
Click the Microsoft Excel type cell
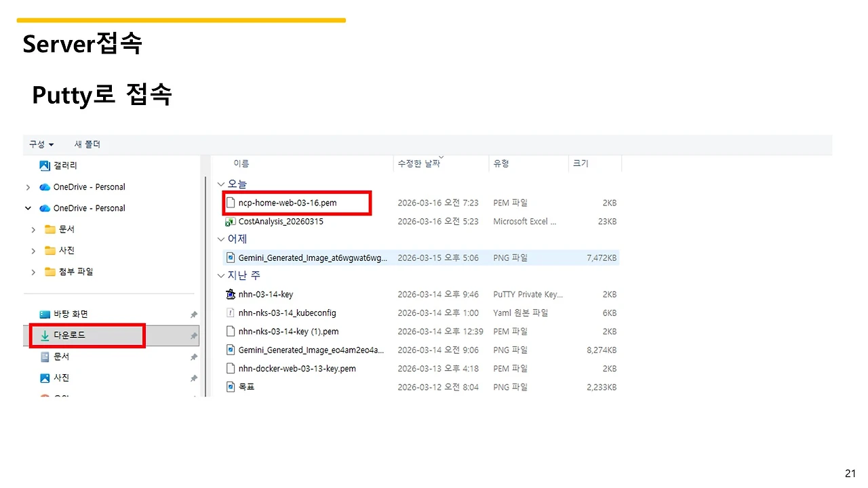click(525, 221)
